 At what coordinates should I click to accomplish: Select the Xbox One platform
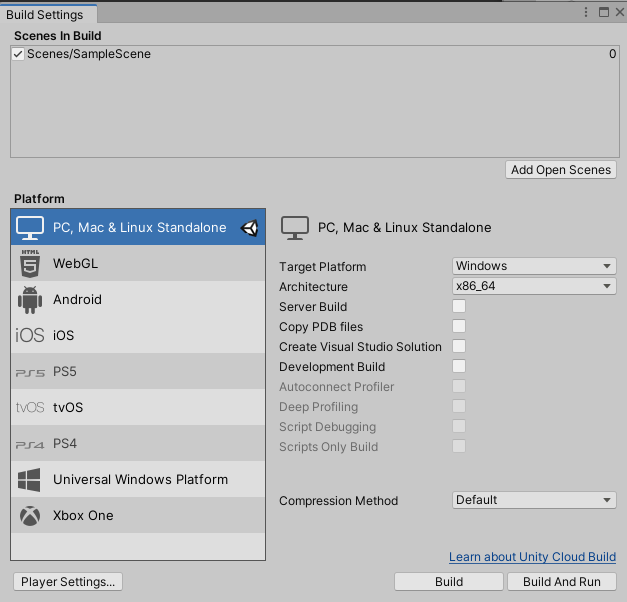[x=138, y=515]
